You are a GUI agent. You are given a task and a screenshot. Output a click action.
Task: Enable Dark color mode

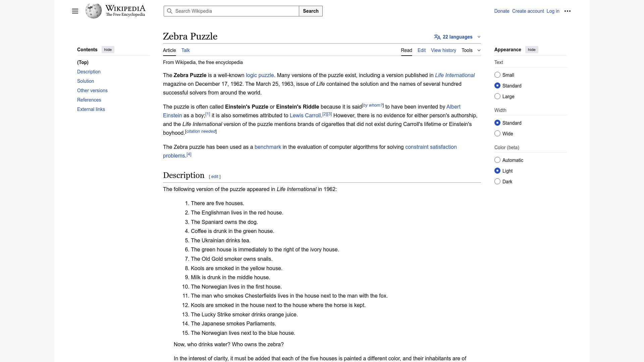tap(497, 182)
